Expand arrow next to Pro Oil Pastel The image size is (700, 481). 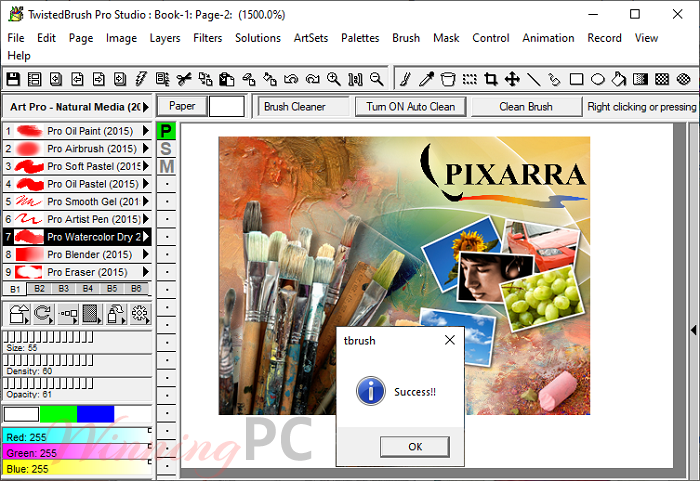tap(146, 184)
